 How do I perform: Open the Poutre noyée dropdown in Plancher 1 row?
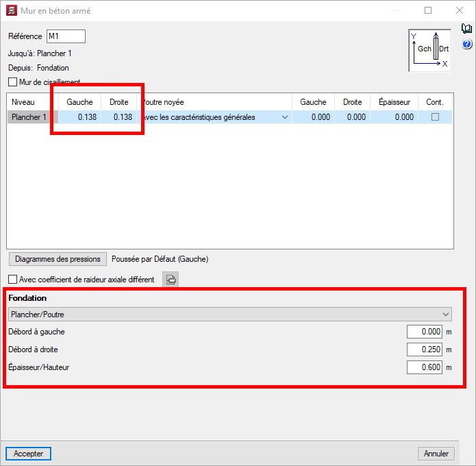284,117
